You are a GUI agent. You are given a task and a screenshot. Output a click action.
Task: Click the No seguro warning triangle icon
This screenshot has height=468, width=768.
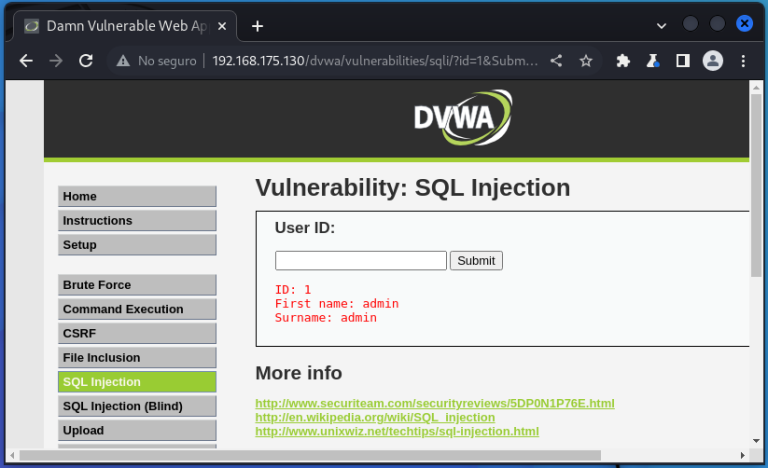(123, 61)
